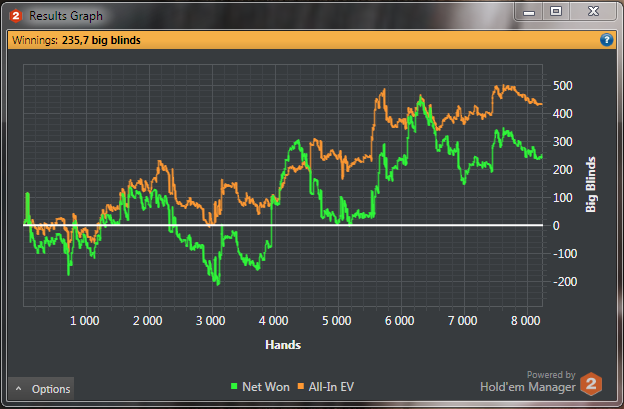Click the Big Blinds axis title
Screen dimensions: 624x409
point(591,185)
